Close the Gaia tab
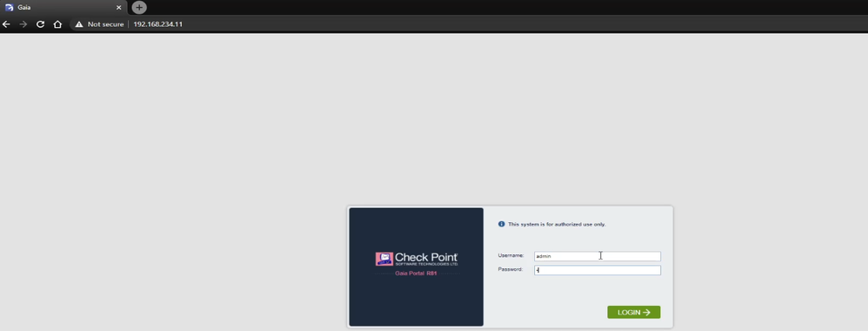 coord(118,8)
